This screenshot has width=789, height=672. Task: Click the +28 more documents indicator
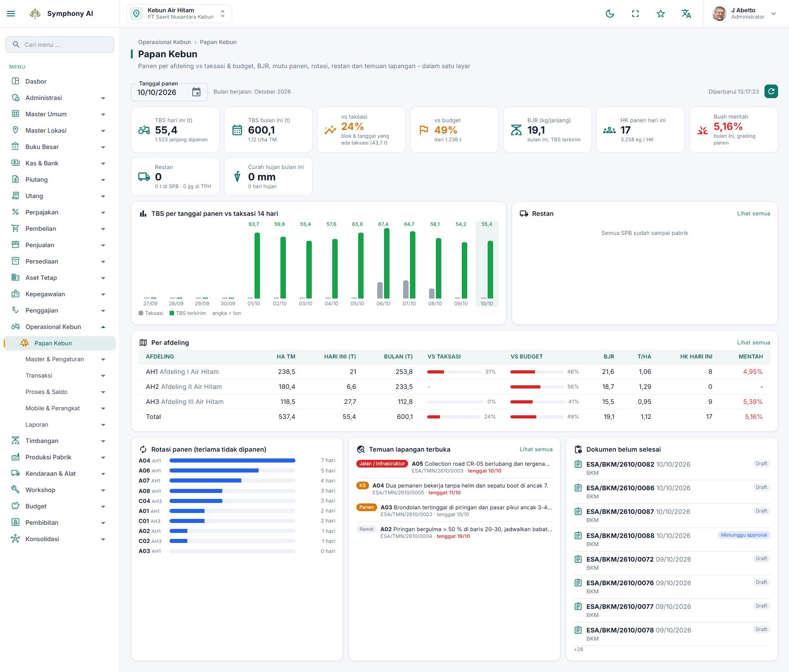[x=579, y=650]
